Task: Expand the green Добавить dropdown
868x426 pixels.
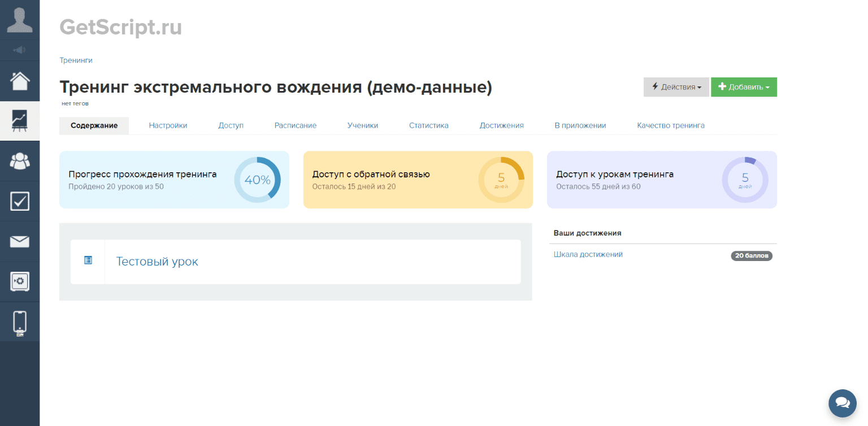Action: (x=744, y=87)
